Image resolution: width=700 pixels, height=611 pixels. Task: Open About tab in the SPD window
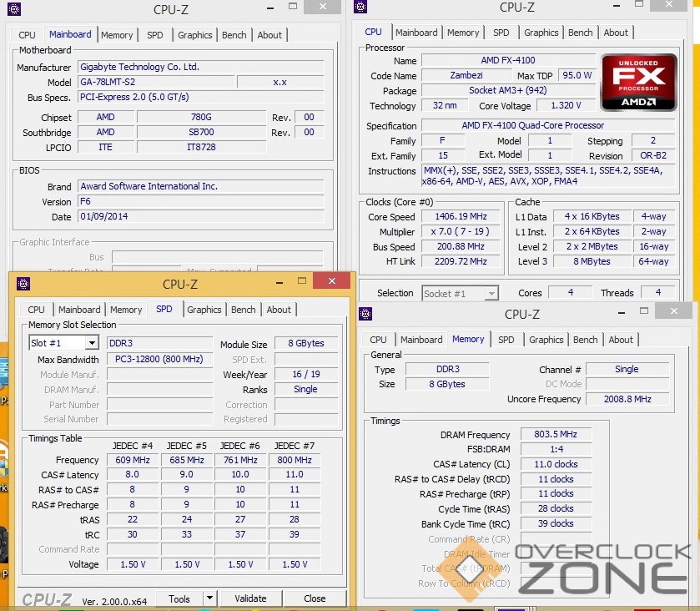(279, 310)
